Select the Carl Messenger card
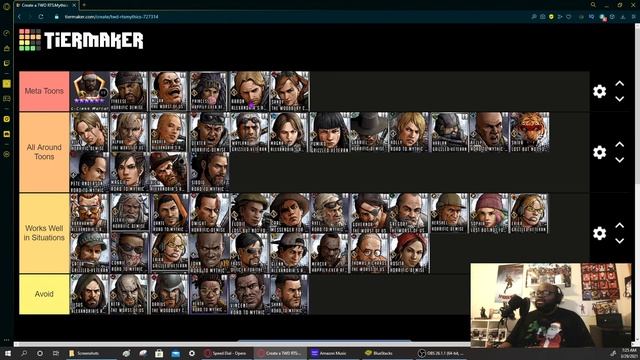The height and width of the screenshot is (360, 640). coord(289,213)
